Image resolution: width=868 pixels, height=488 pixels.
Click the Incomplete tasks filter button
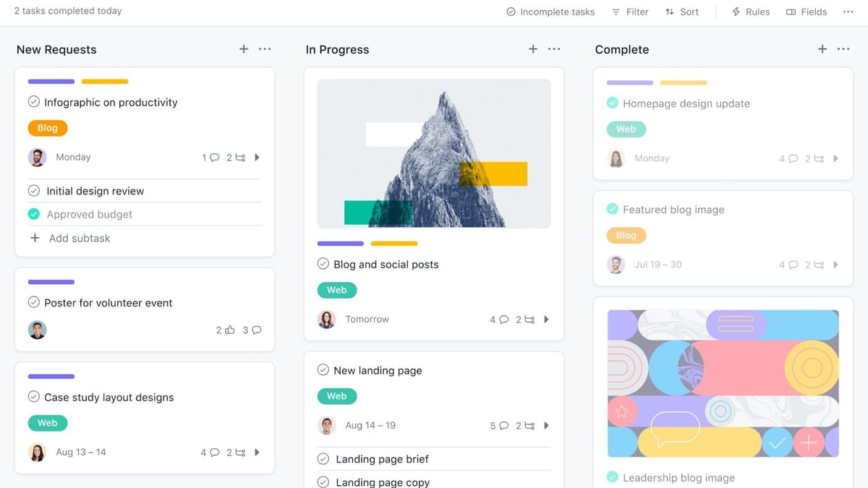click(x=550, y=12)
